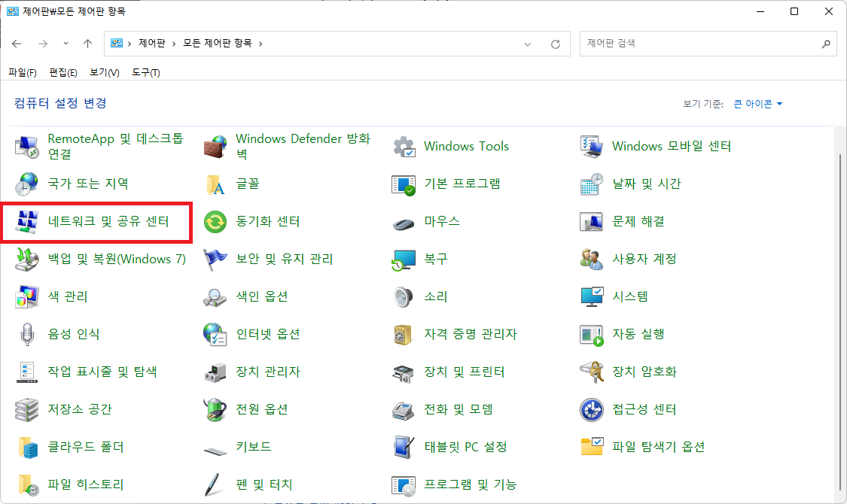
Task: Open the 장치 및 프린터 link
Action: (464, 372)
